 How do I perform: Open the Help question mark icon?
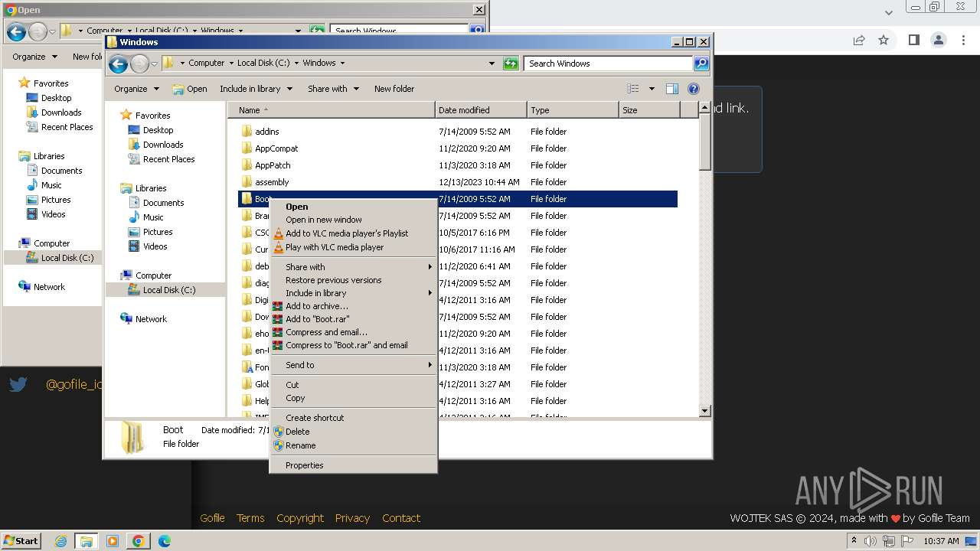pos(694,89)
